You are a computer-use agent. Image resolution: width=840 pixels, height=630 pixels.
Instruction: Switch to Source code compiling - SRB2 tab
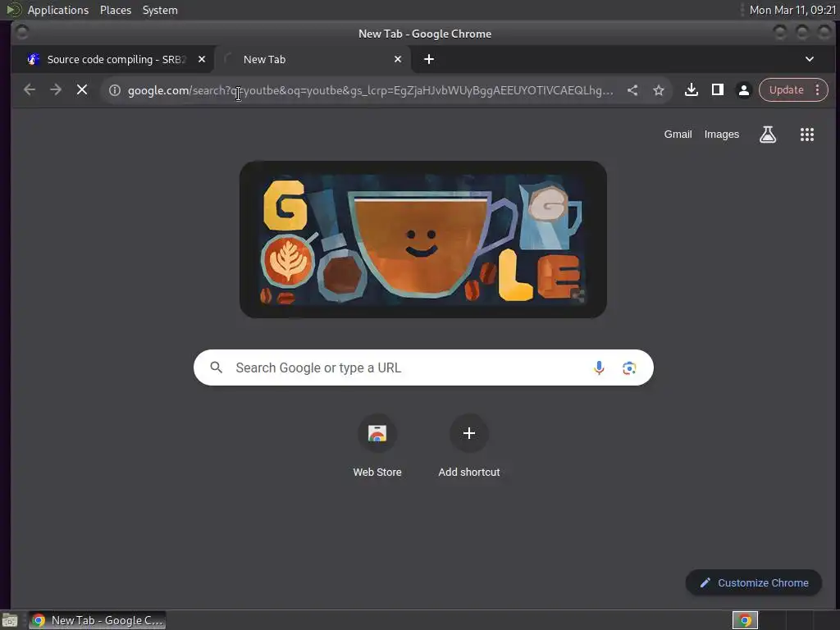[116, 59]
